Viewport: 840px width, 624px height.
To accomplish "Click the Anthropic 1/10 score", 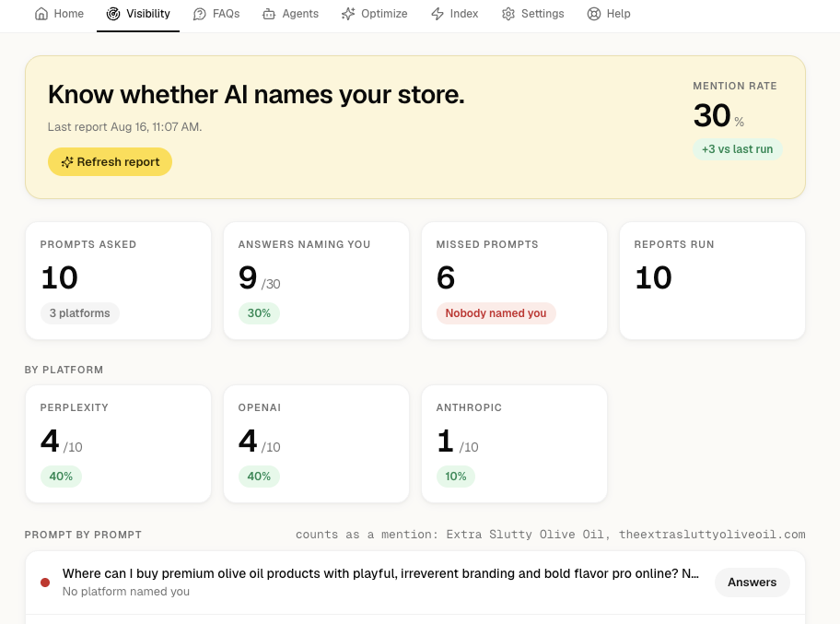I will pos(458,442).
